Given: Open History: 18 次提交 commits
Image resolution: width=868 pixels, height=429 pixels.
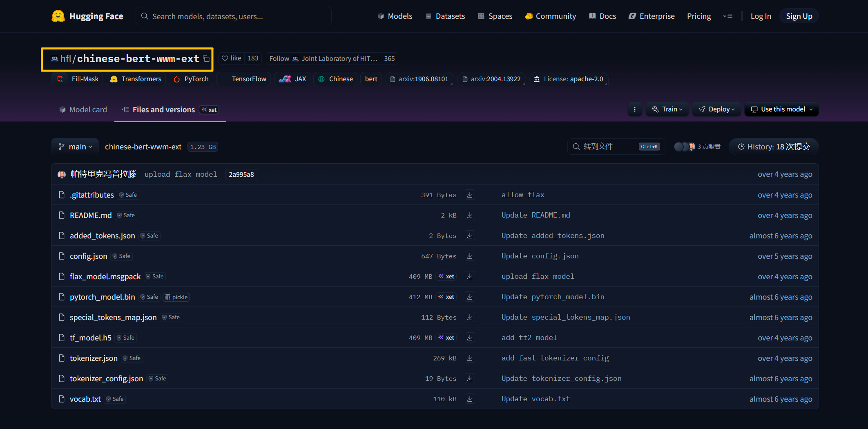Looking at the screenshot, I should tap(774, 147).
